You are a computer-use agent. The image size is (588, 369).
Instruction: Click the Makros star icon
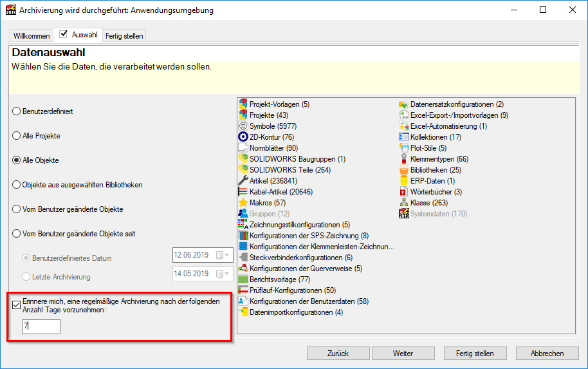pyautogui.click(x=243, y=203)
